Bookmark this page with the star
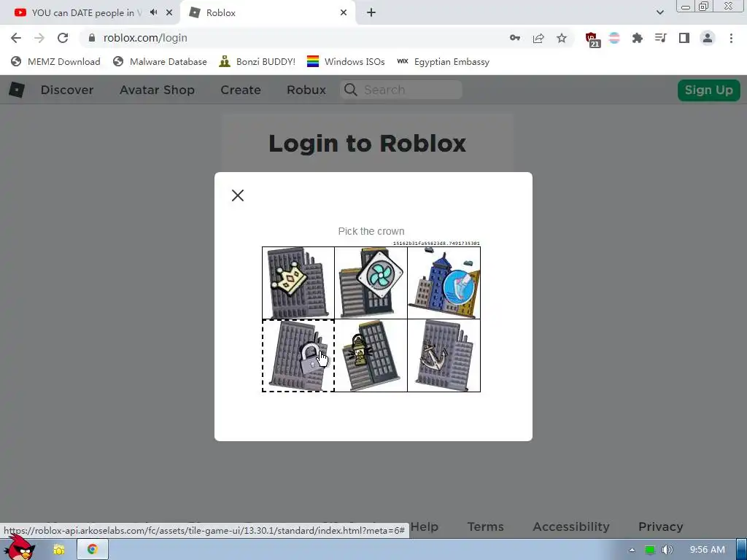747x560 pixels. click(x=562, y=38)
